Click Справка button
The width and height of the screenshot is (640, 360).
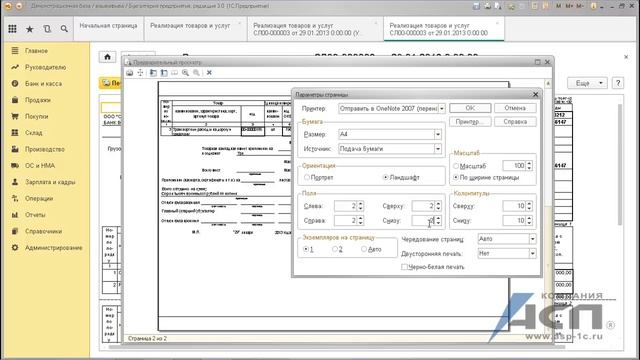click(x=515, y=122)
